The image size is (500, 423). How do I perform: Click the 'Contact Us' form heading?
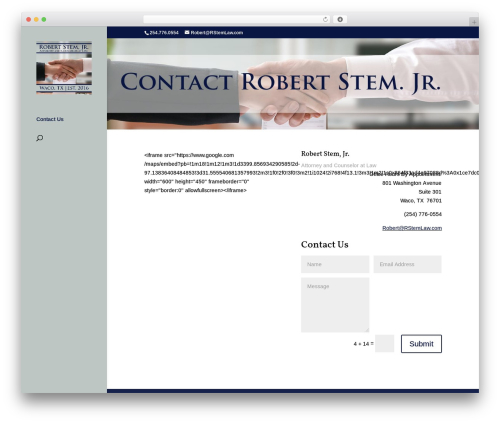click(x=324, y=244)
